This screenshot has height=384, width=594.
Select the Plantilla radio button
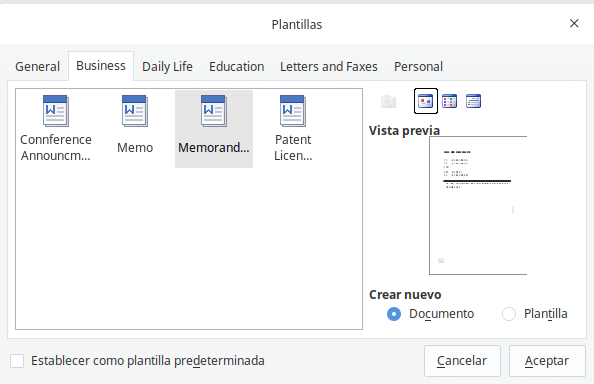click(509, 314)
